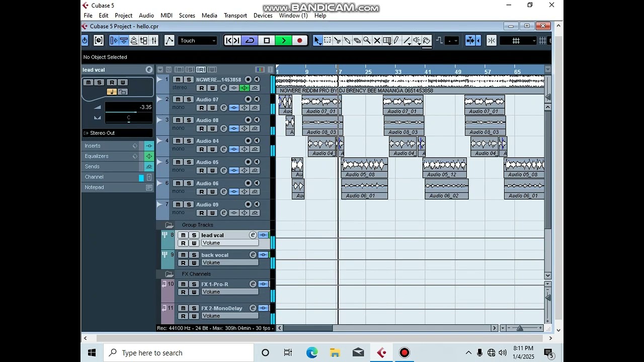
Task: Open the Transport menu
Action: coord(235,16)
